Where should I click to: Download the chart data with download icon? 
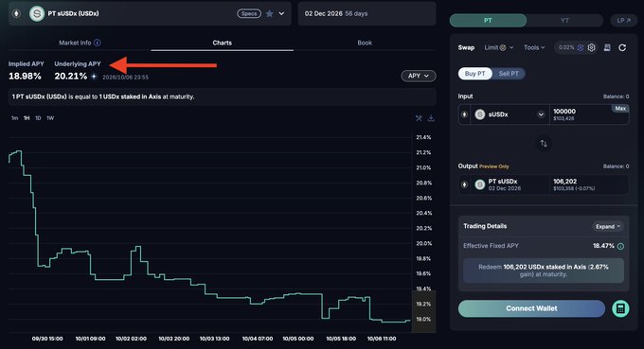click(431, 118)
